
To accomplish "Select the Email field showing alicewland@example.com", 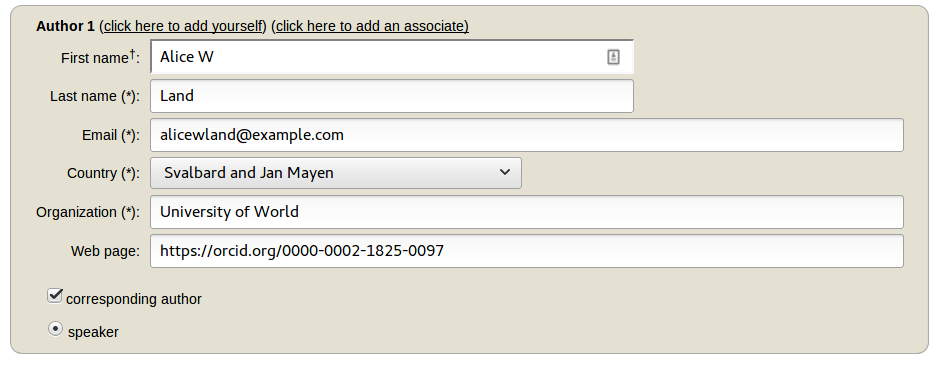I will 527,135.
